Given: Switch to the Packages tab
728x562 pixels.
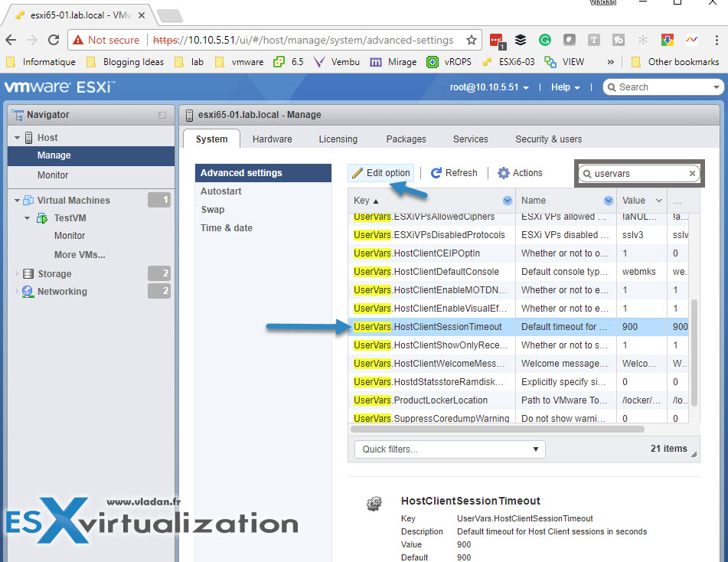Looking at the screenshot, I should [406, 139].
